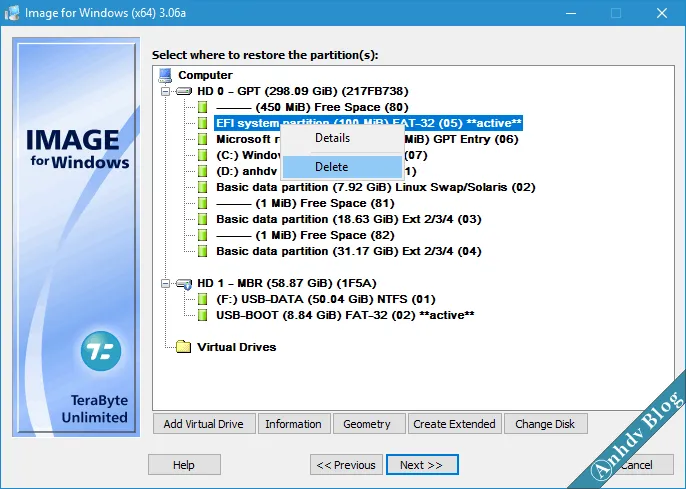Open the Information button
Image resolution: width=686 pixels, height=489 pixels.
pos(294,424)
